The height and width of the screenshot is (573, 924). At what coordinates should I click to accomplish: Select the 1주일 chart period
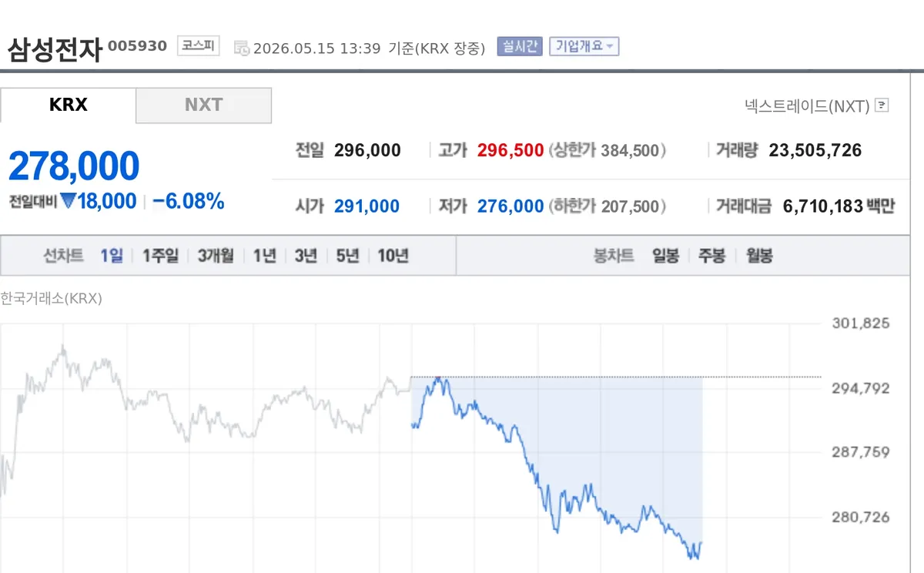(x=160, y=256)
